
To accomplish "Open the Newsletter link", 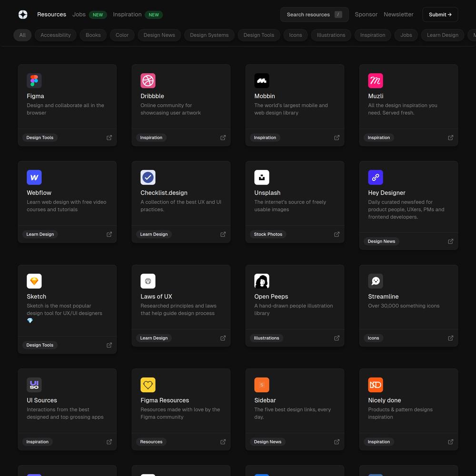I will (x=398, y=14).
